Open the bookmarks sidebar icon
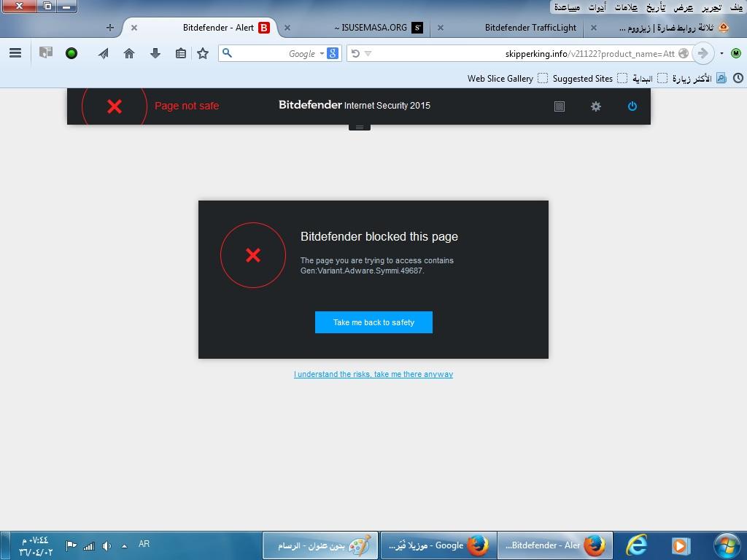 (x=46, y=52)
